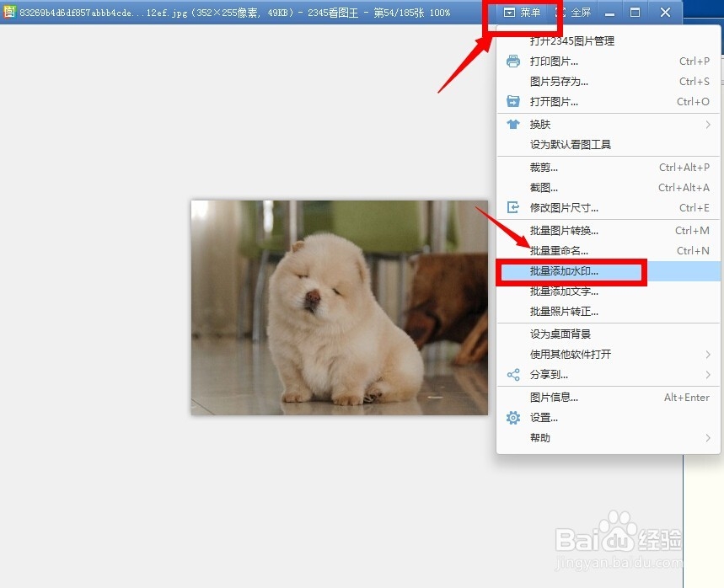Open the 使用其他软件打开 entry

[x=608, y=355]
